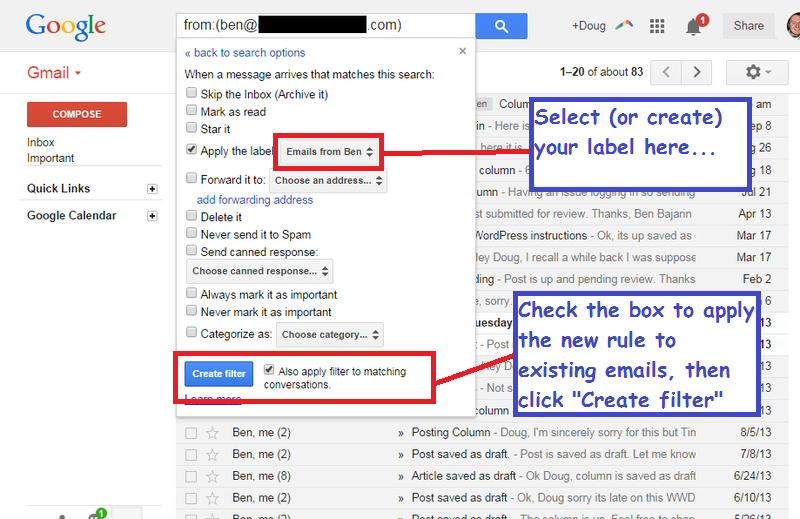The image size is (800, 519).
Task: Star the 7/8/13 Post saved as draft conversation
Action: click(212, 455)
